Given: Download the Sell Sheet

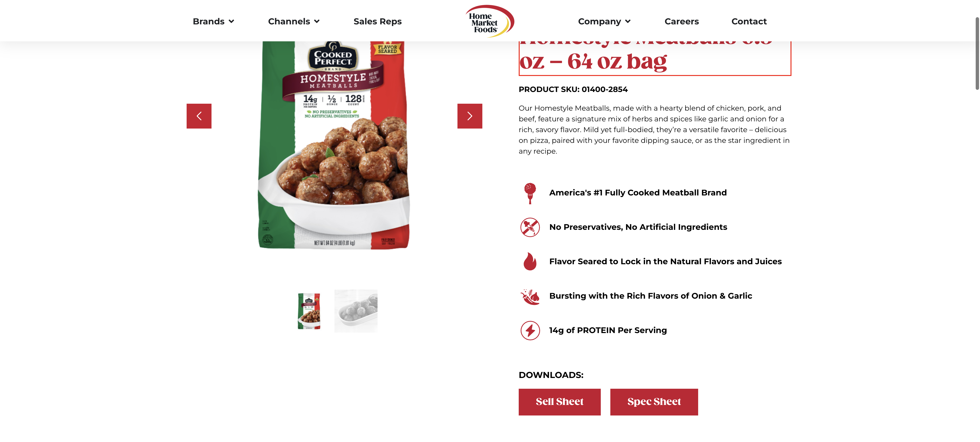Looking at the screenshot, I should point(559,402).
